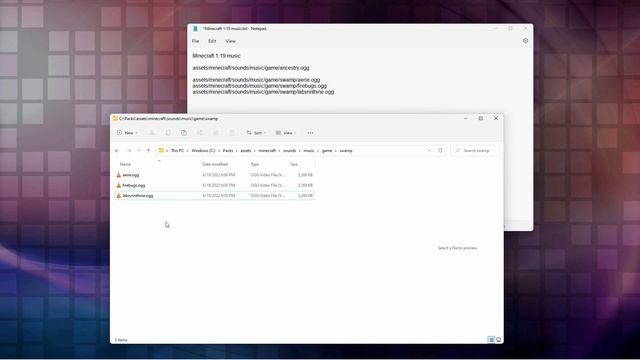Image resolution: width=640 pixels, height=360 pixels.
Task: Sort by the Name column header
Action: pos(125,164)
